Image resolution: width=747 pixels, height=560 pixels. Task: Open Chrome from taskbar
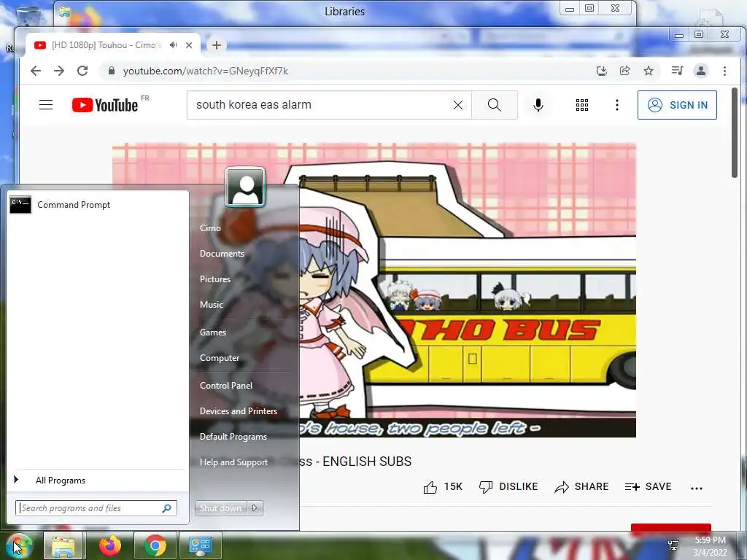(155, 545)
